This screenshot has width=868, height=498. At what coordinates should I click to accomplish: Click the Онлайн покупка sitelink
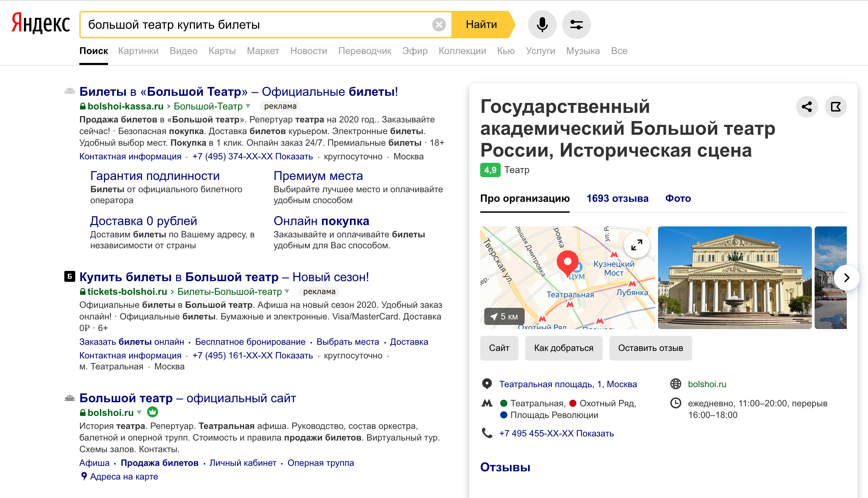coord(321,221)
